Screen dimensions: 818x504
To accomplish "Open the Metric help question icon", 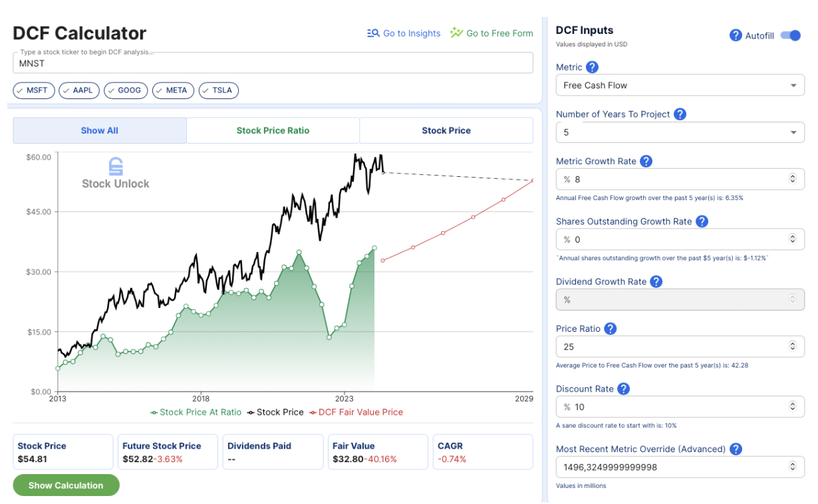I will point(592,67).
